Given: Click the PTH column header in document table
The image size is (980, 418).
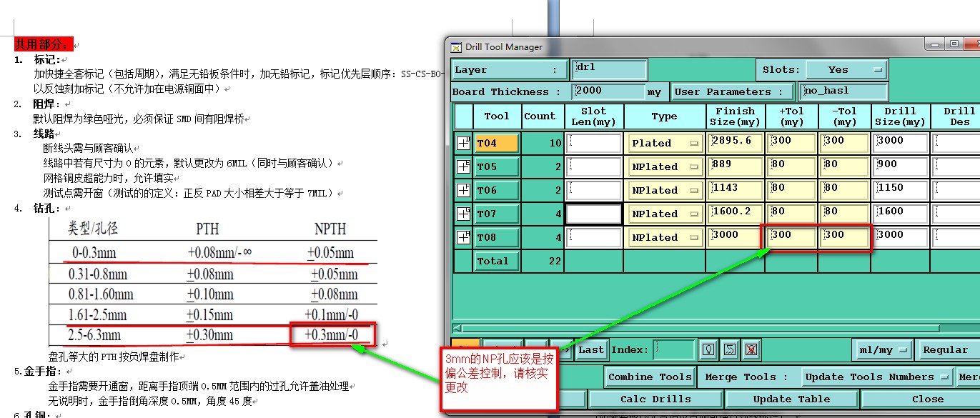Looking at the screenshot, I should 208,229.
